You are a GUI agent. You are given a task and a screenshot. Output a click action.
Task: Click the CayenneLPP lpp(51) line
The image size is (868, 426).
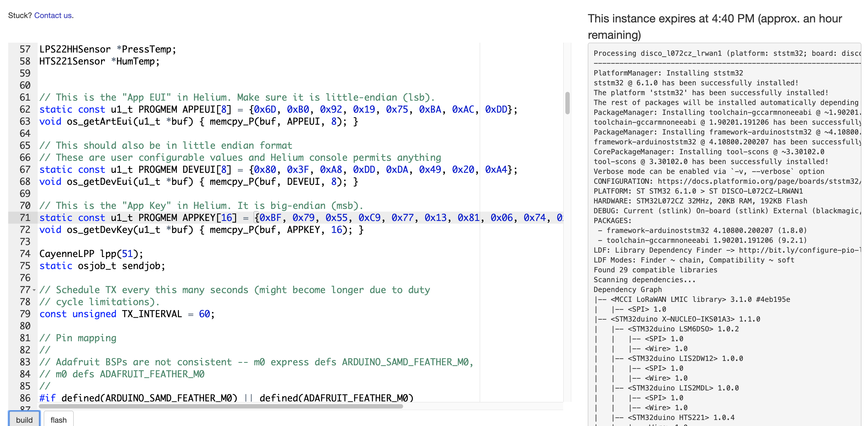tap(91, 254)
